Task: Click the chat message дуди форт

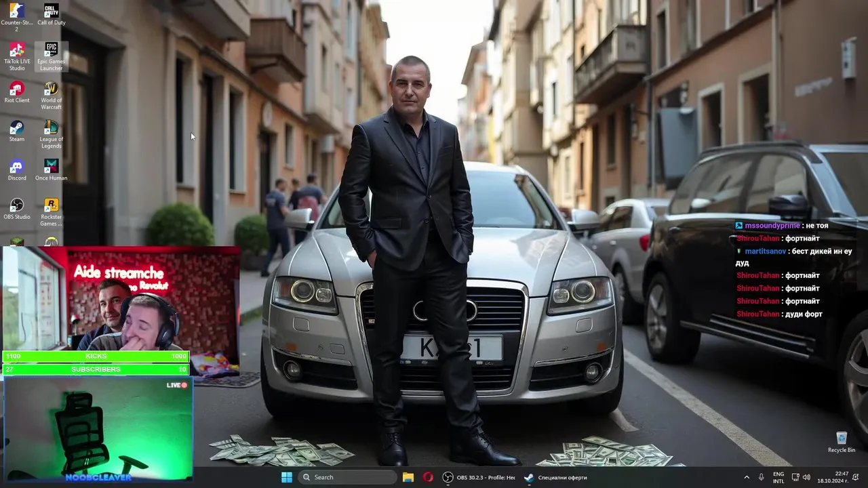Action: pyautogui.click(x=804, y=314)
